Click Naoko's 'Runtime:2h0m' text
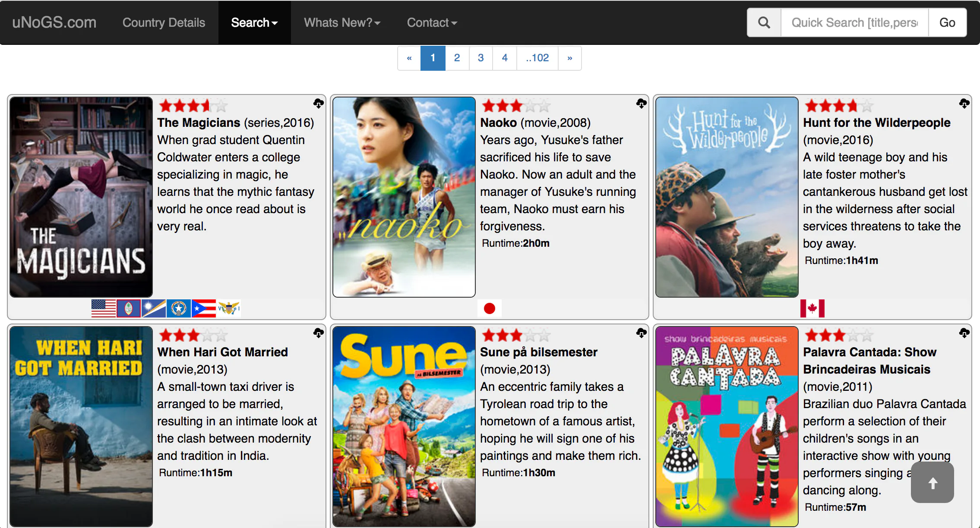This screenshot has height=528, width=980. click(515, 243)
